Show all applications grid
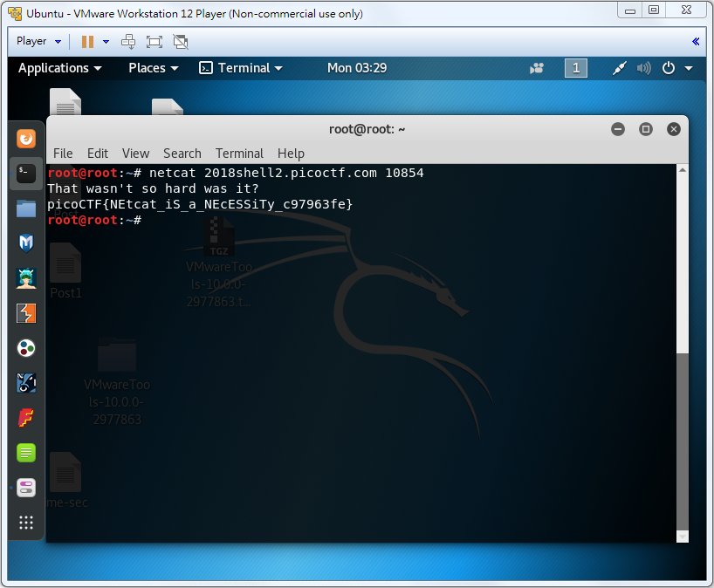The width and height of the screenshot is (714, 588). point(26,523)
